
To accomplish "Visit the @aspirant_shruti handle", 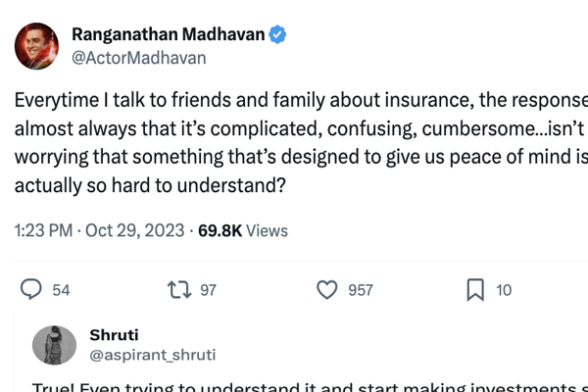I will (152, 354).
